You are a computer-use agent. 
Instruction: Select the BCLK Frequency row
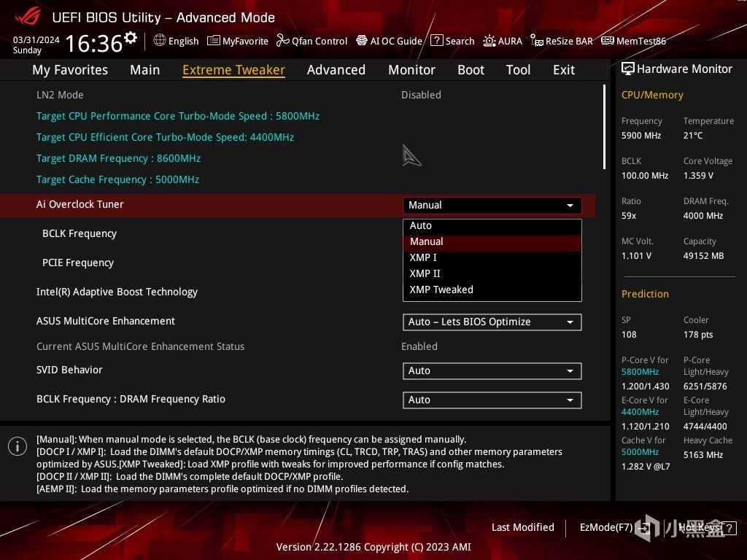(x=298, y=234)
